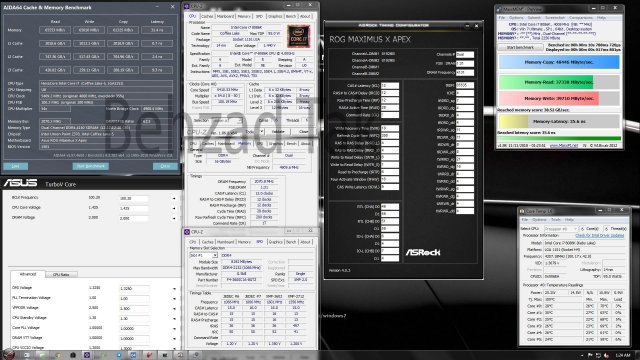Click the ASUS logo in TurboV Core
The image size is (640, 360).
tap(20, 183)
